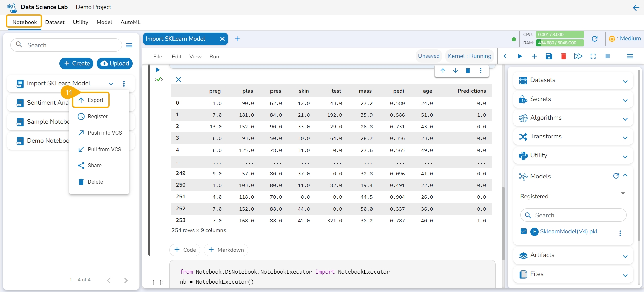Add a Markdown cell below
The height and width of the screenshot is (292, 644).
click(x=226, y=250)
